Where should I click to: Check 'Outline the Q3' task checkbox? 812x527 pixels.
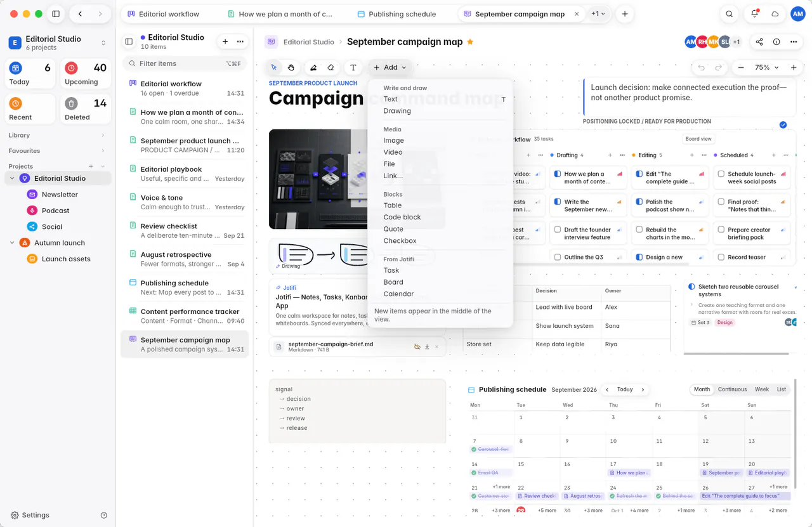[x=557, y=257]
